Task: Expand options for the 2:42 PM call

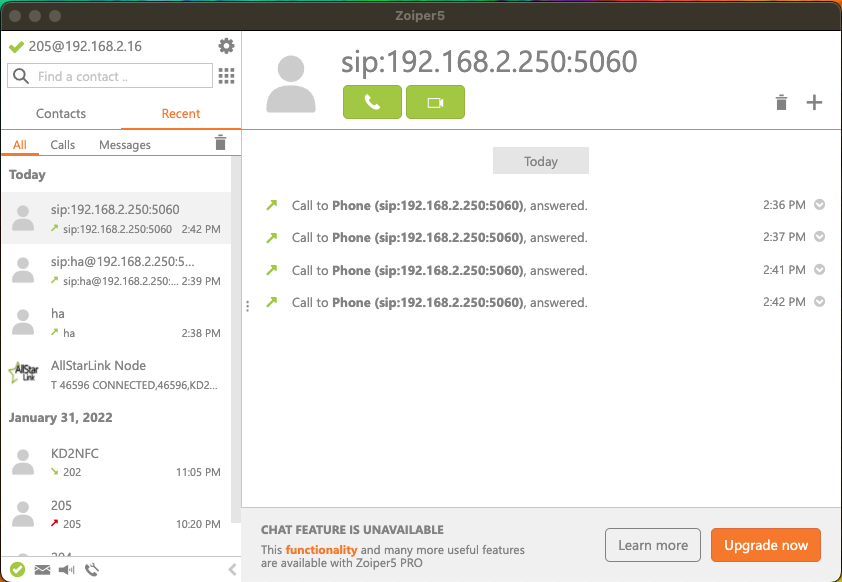Action: [x=819, y=302]
